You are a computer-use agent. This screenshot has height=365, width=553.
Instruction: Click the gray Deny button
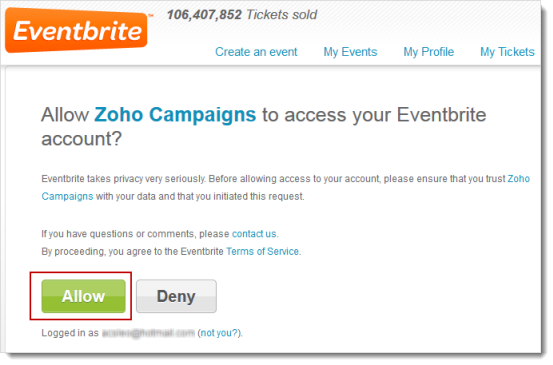pyautogui.click(x=176, y=296)
